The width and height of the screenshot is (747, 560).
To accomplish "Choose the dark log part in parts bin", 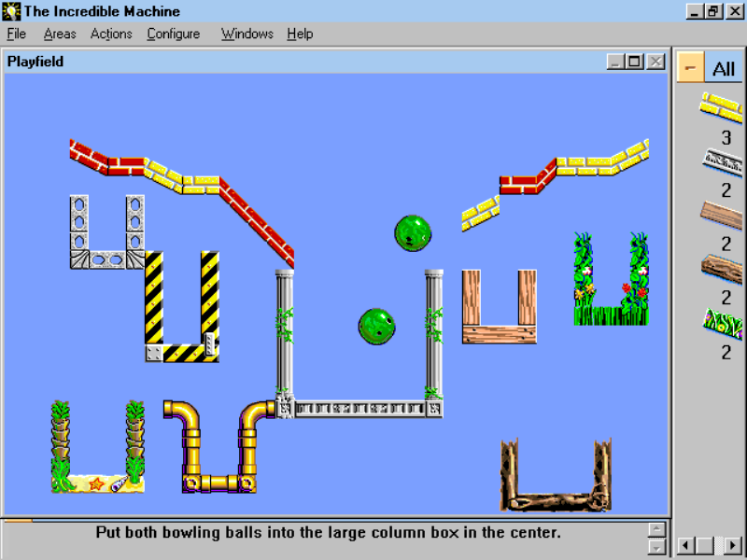I will pos(721,269).
